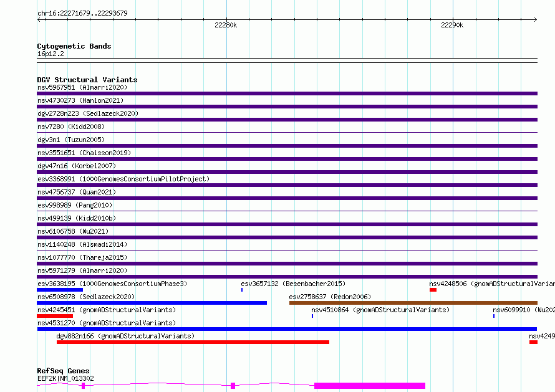Click the thin line under esv998989
The width and height of the screenshot is (555, 392).
click(287, 211)
